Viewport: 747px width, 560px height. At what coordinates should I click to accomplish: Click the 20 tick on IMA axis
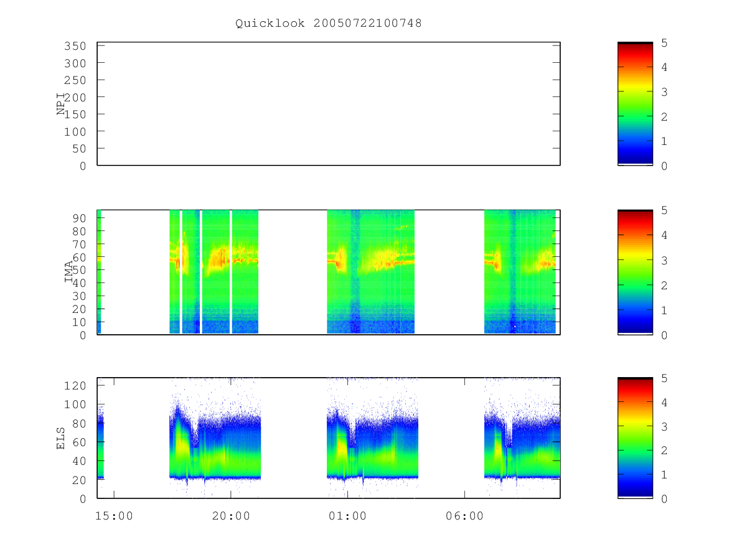click(78, 309)
